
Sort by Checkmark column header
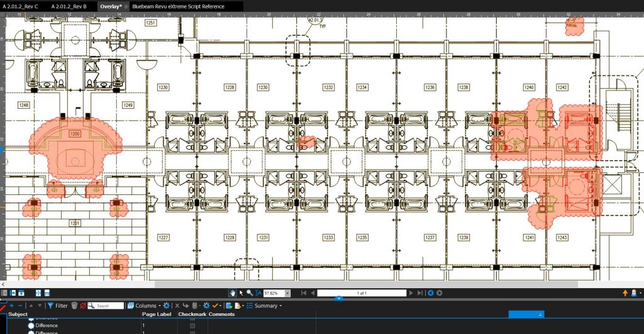coord(192,315)
